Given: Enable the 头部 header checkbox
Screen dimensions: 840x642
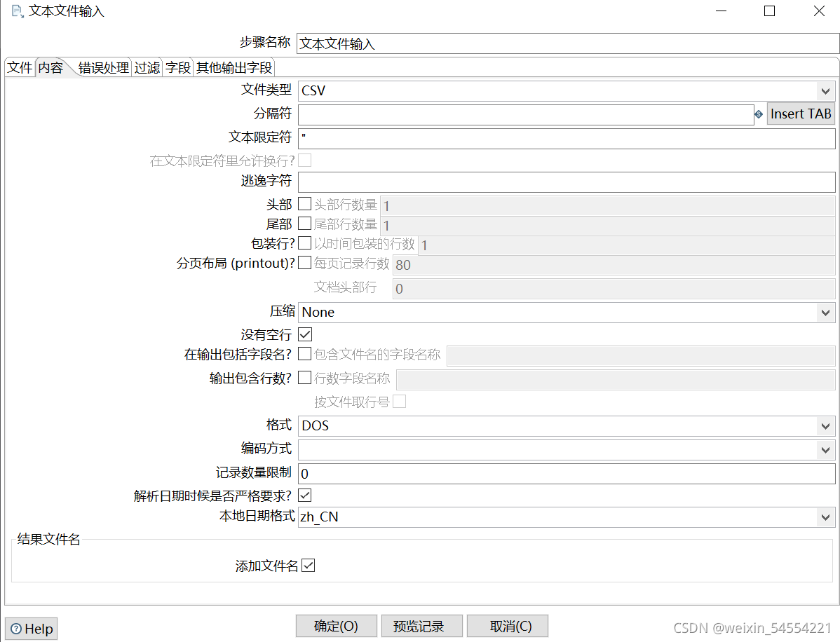Looking at the screenshot, I should [305, 203].
